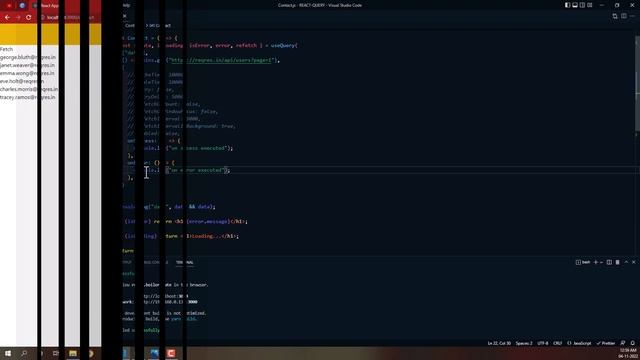The image size is (640, 360).
Task: Click janet.weaver email in browser list
Action: tap(27, 65)
